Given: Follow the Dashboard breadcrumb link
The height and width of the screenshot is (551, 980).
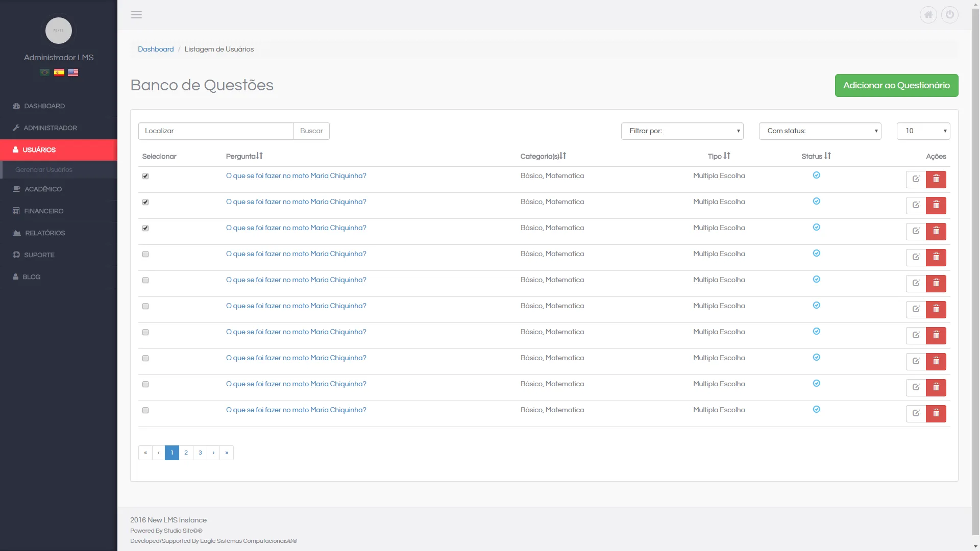Looking at the screenshot, I should coord(156,49).
